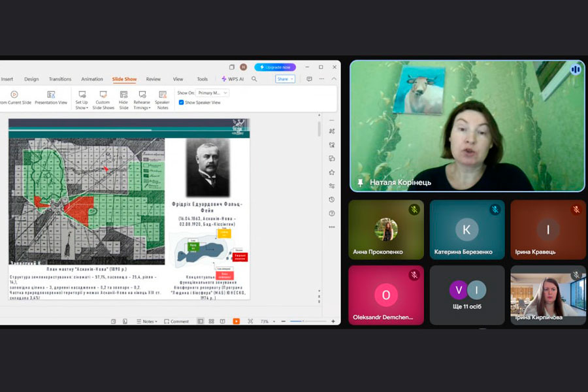Switch to Reading view in the status bar
588x392 pixels.
click(x=222, y=321)
